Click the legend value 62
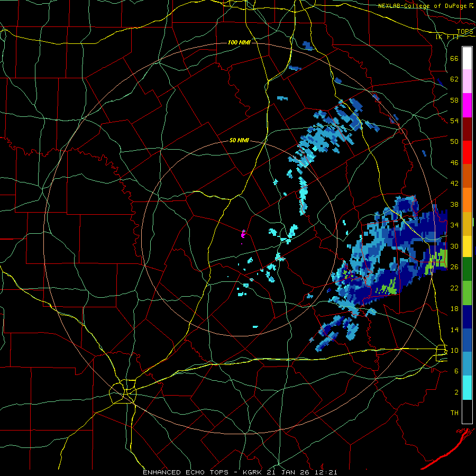The image size is (476, 476). 454,79
